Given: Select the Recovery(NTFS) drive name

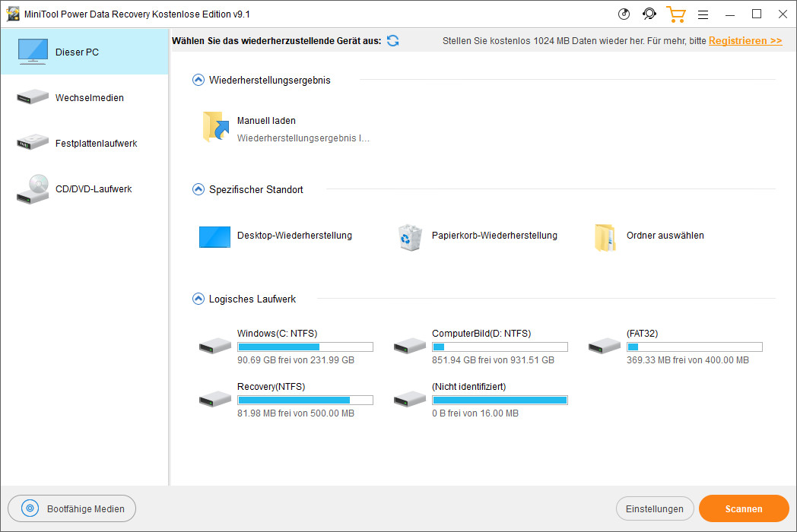Looking at the screenshot, I should [x=271, y=387].
